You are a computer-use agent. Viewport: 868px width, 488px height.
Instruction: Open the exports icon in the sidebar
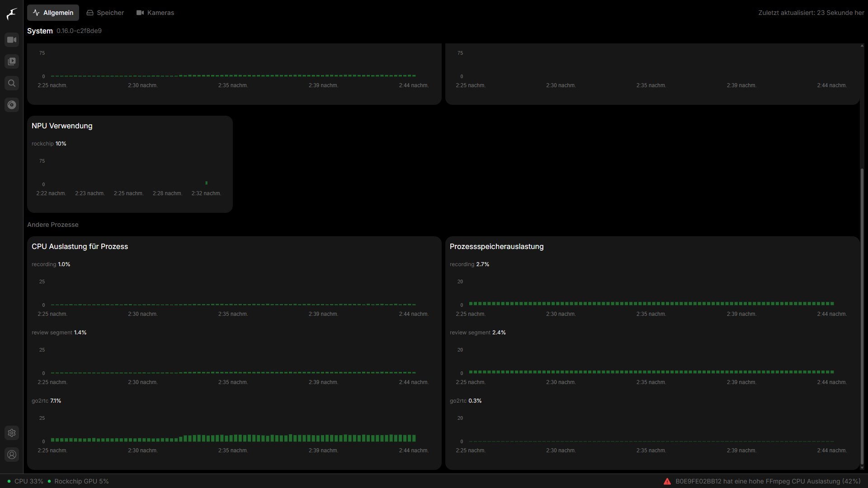tap(12, 105)
